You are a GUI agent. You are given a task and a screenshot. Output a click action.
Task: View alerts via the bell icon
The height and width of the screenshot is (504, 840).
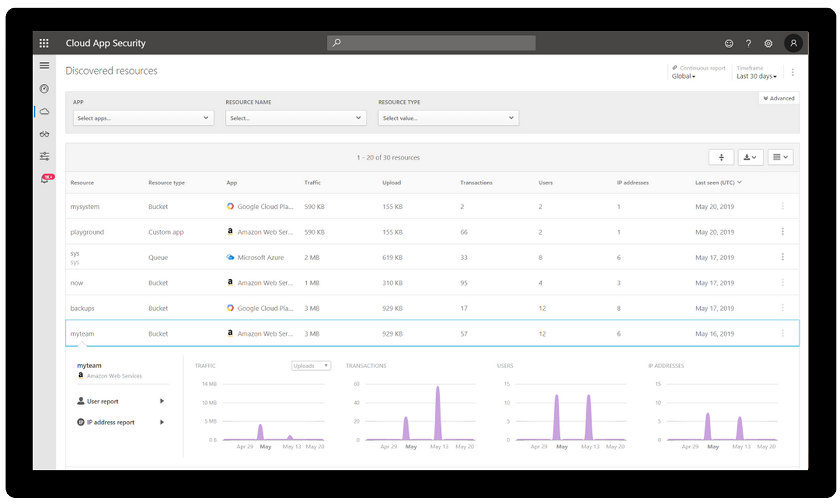tap(44, 178)
